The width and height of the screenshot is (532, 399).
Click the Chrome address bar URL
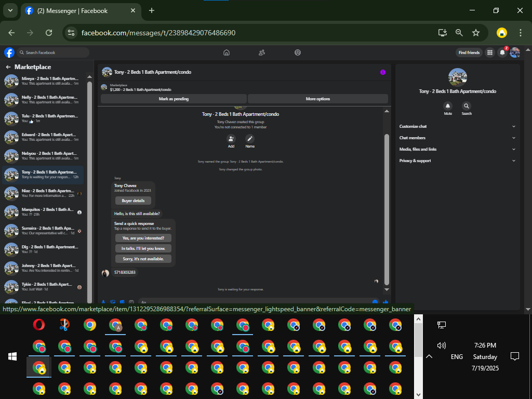[158, 33]
